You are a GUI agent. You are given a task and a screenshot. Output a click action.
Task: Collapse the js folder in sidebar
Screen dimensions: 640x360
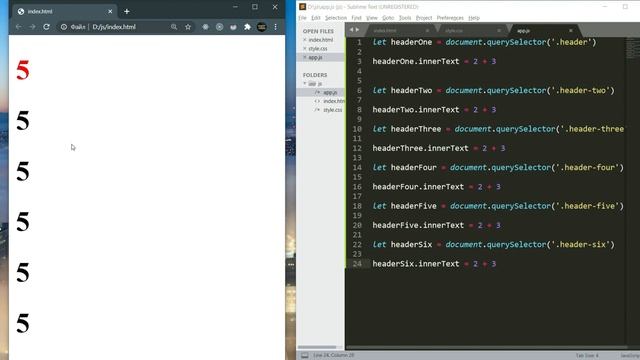tap(304, 84)
